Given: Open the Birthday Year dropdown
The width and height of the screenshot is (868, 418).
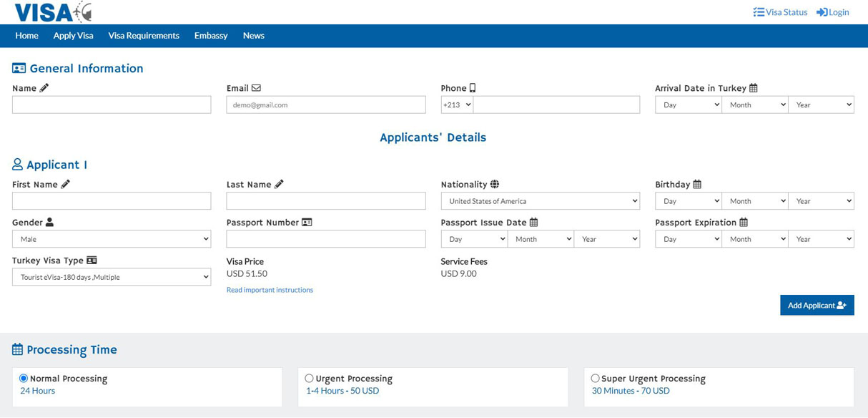Looking at the screenshot, I should click(x=822, y=201).
